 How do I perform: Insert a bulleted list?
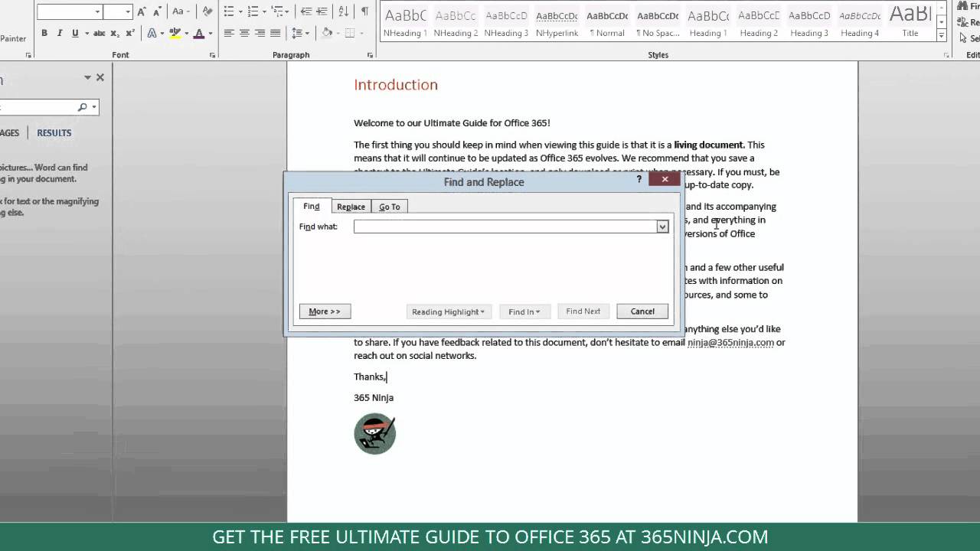228,11
